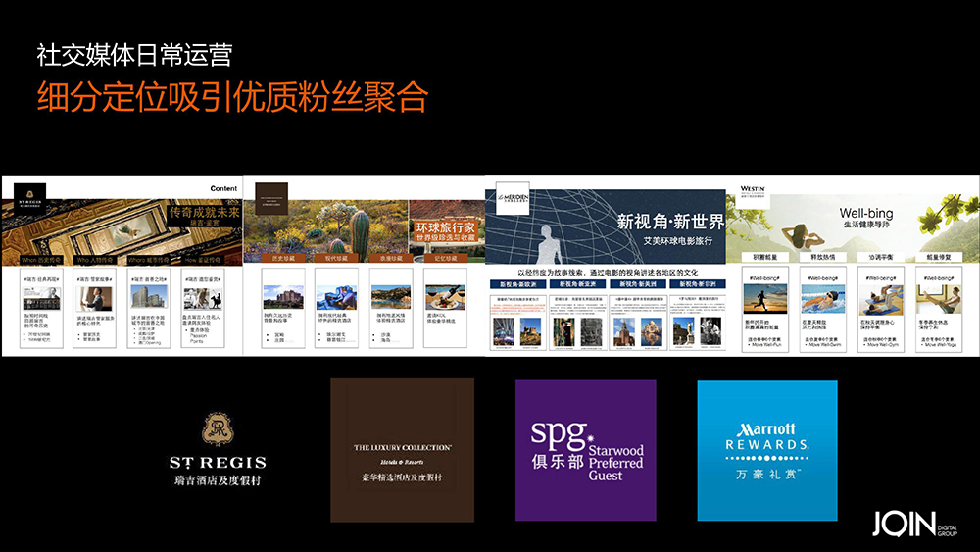Click the '生活健康导师' subtitle

click(865, 225)
